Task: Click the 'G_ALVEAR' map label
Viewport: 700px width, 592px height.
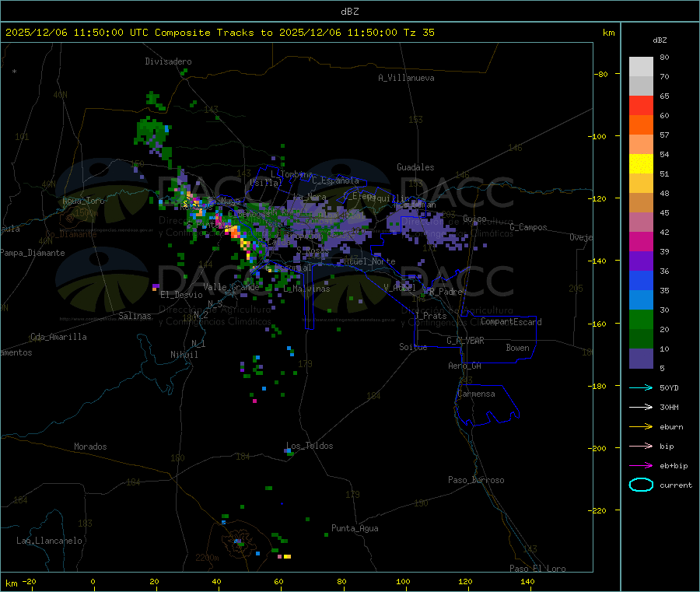Action: tap(465, 341)
